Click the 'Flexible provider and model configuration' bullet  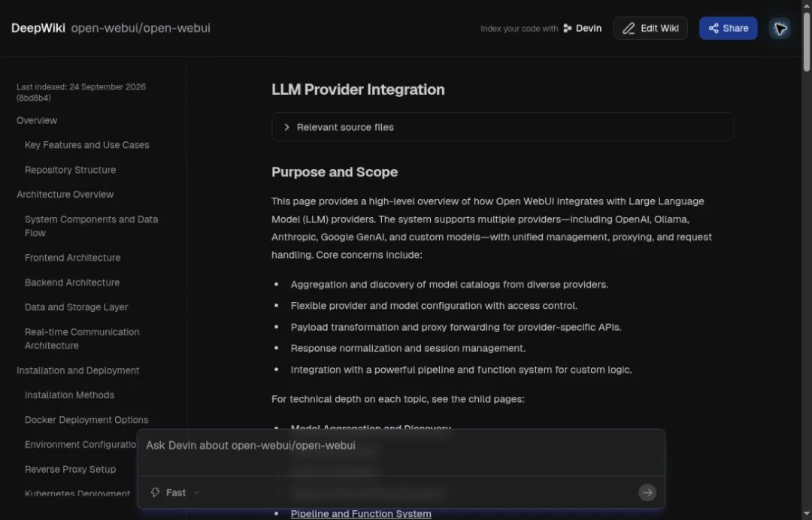tap(434, 306)
